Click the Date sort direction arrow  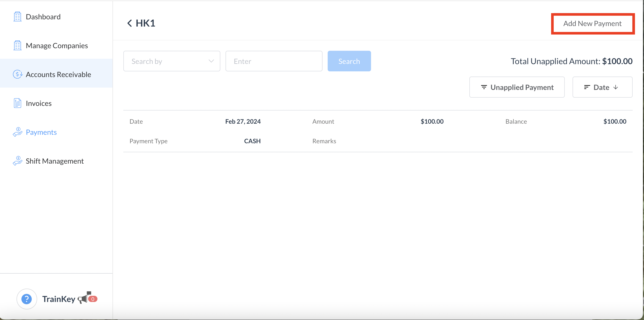click(x=616, y=87)
